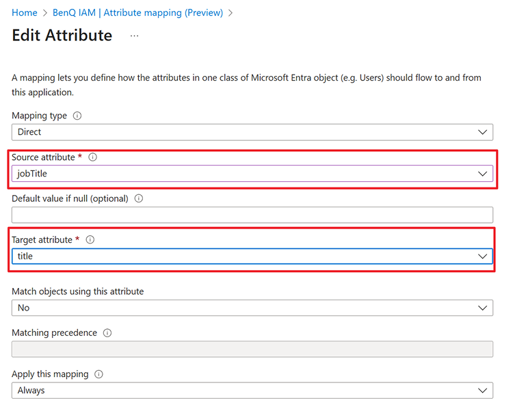The image size is (513, 420).
Task: Open the Apply this mapping dropdown showing Always
Action: (x=252, y=390)
